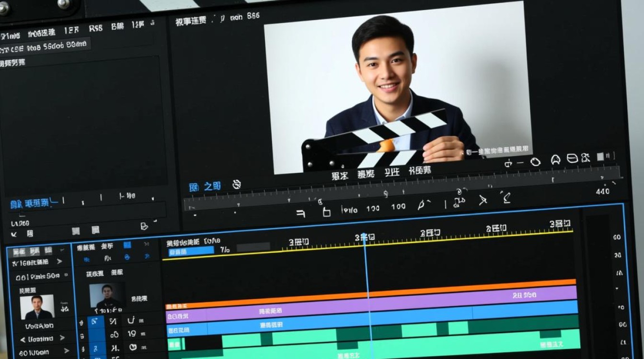Expand the 'lfootind' row using right chevron
Viewport: 644px width, 359px height.
(61, 338)
